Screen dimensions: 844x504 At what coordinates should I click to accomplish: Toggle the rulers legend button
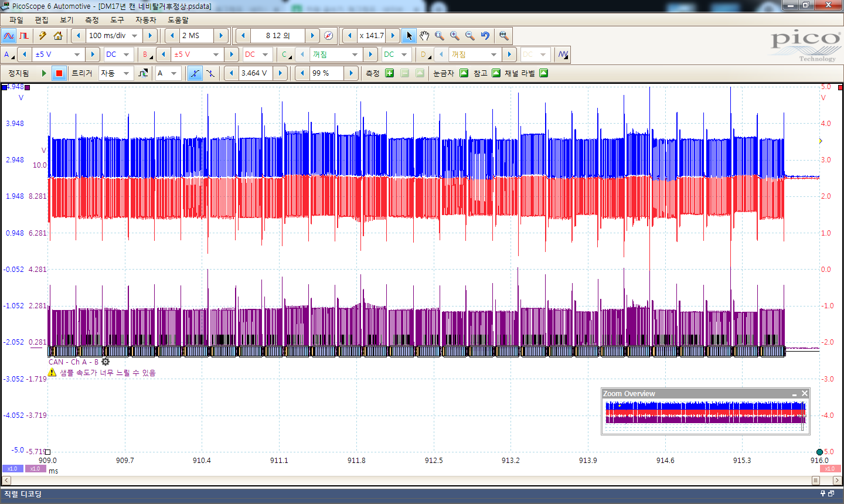point(464,73)
